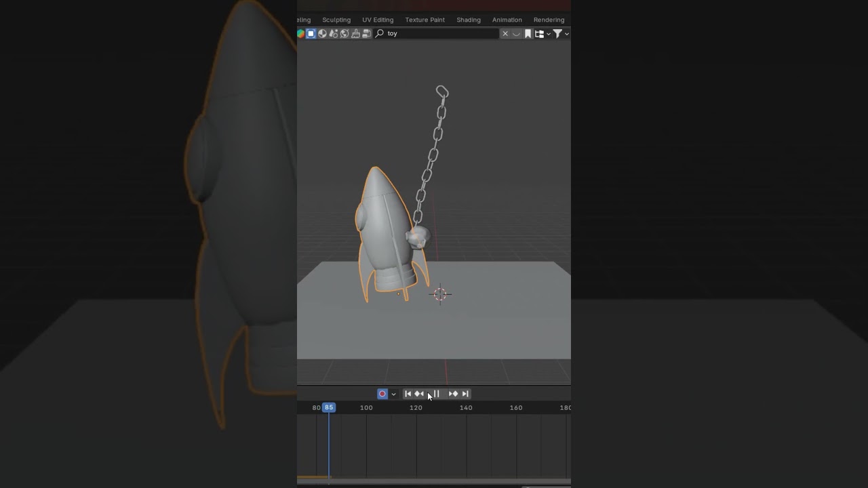
Task: Click the tree hierarchy display icon
Action: click(540, 33)
